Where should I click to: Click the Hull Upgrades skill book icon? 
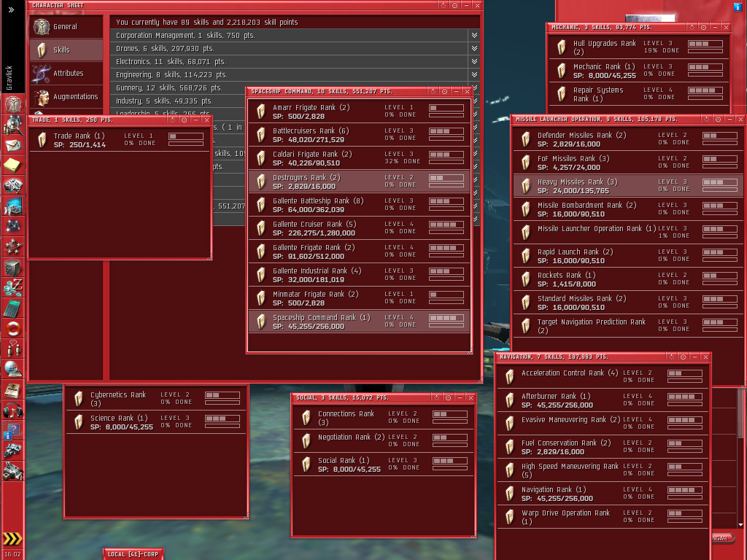[562, 47]
